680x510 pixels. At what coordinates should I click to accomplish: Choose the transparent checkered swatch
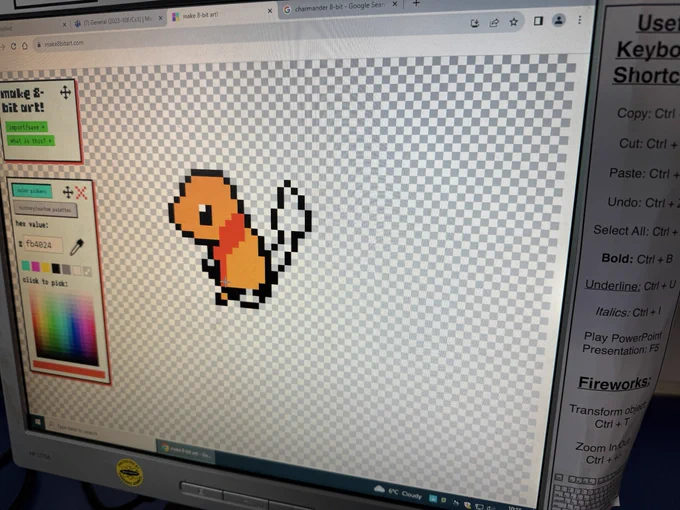click(x=87, y=271)
